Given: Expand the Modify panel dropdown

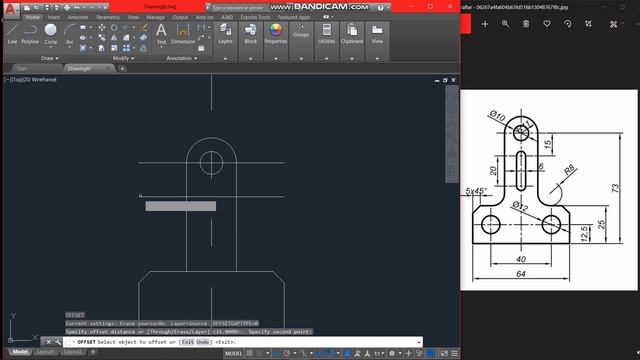Looking at the screenshot, I should pyautogui.click(x=123, y=58).
